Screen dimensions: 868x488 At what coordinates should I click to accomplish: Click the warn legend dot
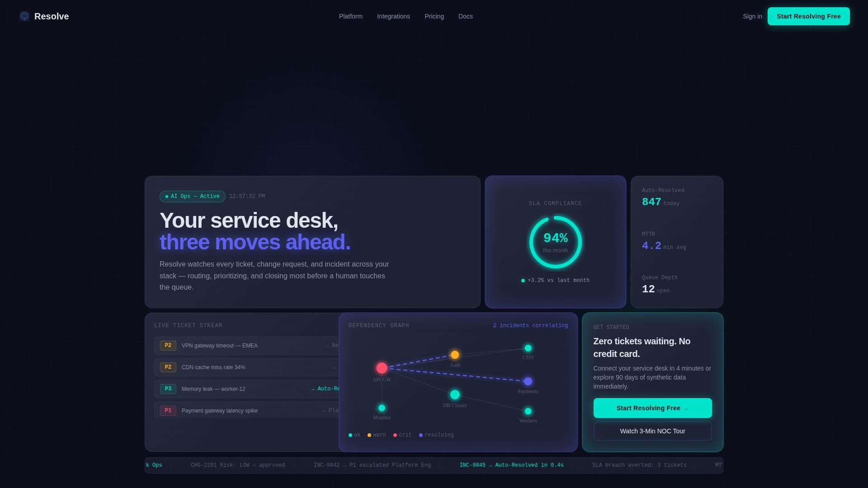tap(369, 435)
